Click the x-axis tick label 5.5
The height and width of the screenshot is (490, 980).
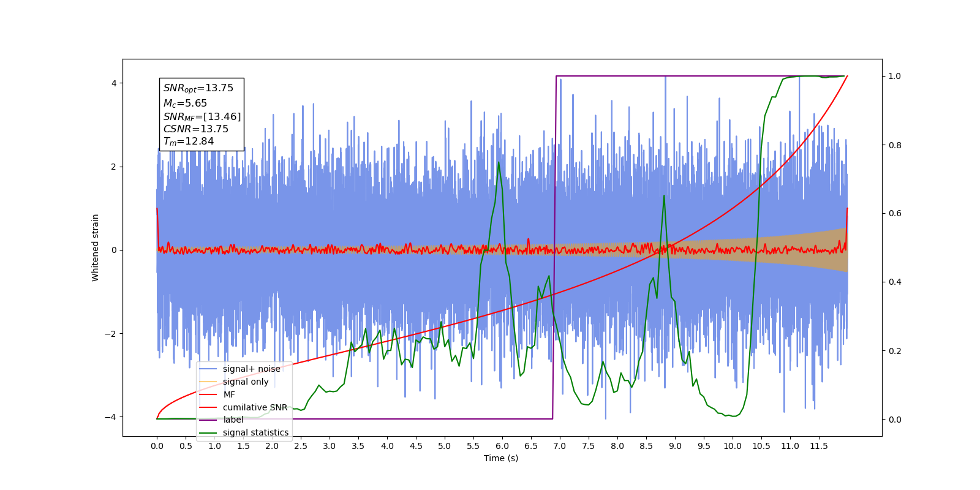point(473,446)
